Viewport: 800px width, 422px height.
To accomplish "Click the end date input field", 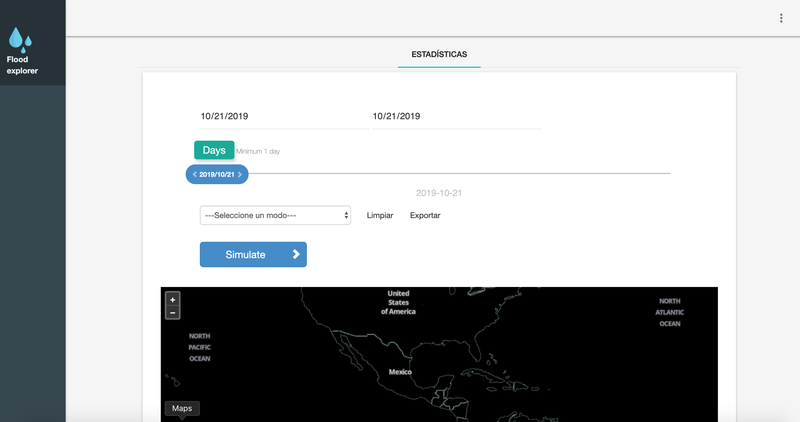I will tap(456, 116).
